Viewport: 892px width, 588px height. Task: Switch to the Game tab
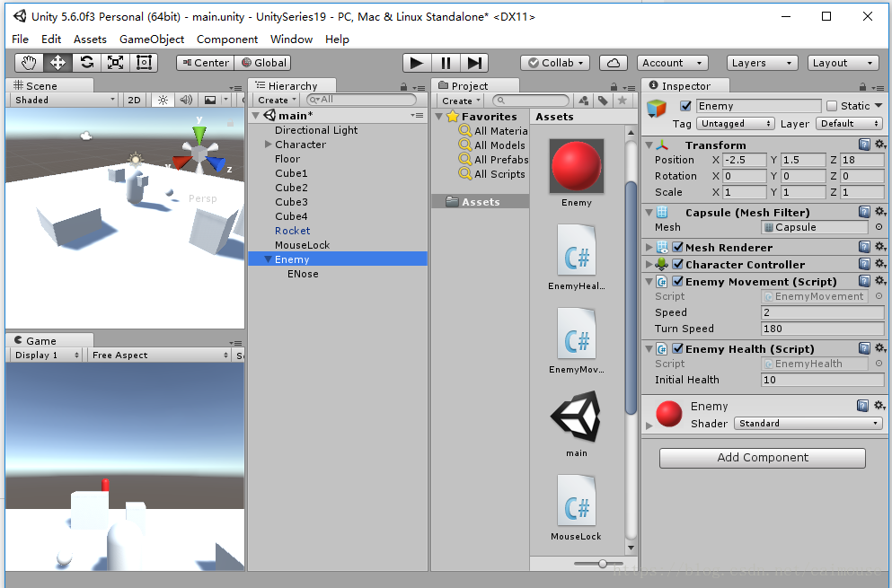[x=49, y=340]
